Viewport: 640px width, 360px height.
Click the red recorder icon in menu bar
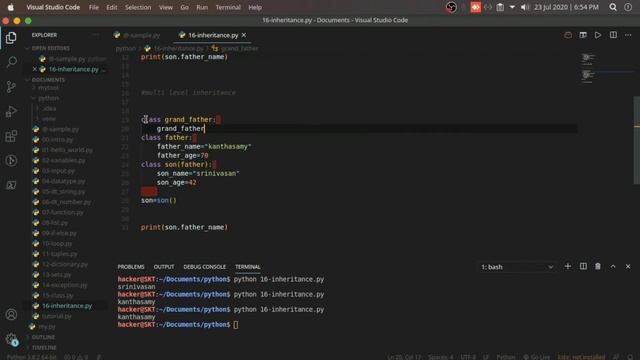pos(475,7)
